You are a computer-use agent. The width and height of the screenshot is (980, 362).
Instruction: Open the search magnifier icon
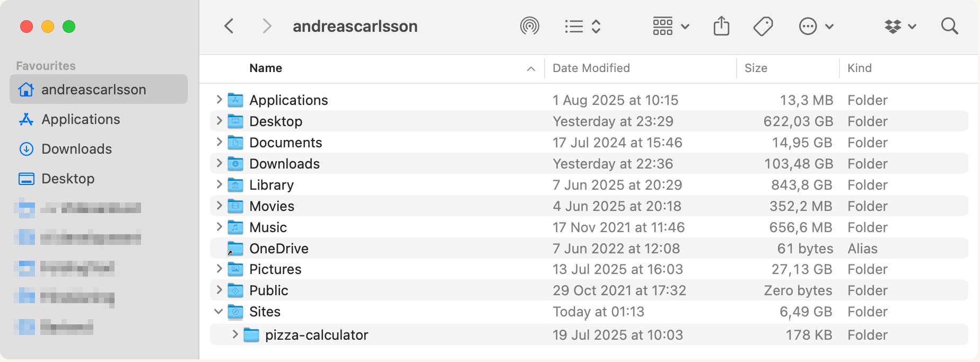click(949, 26)
